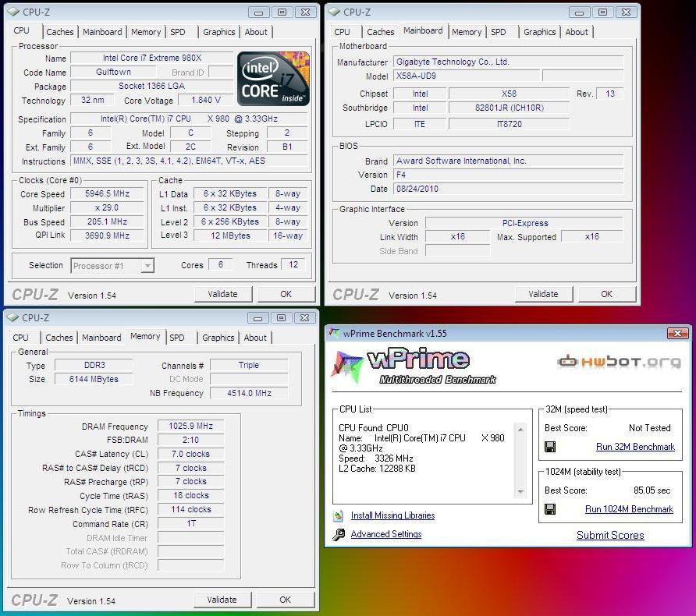
Task: Click the Advanced Settings wrench icon
Action: point(338,534)
